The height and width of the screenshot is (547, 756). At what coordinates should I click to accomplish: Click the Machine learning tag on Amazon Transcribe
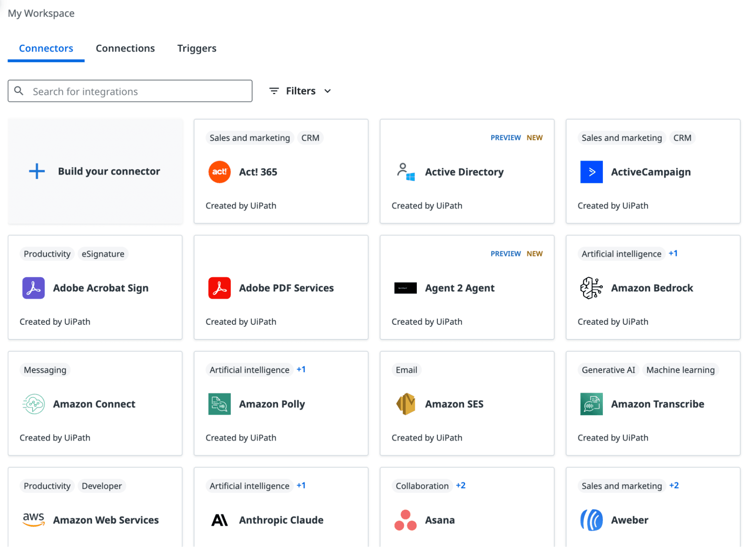click(x=680, y=370)
